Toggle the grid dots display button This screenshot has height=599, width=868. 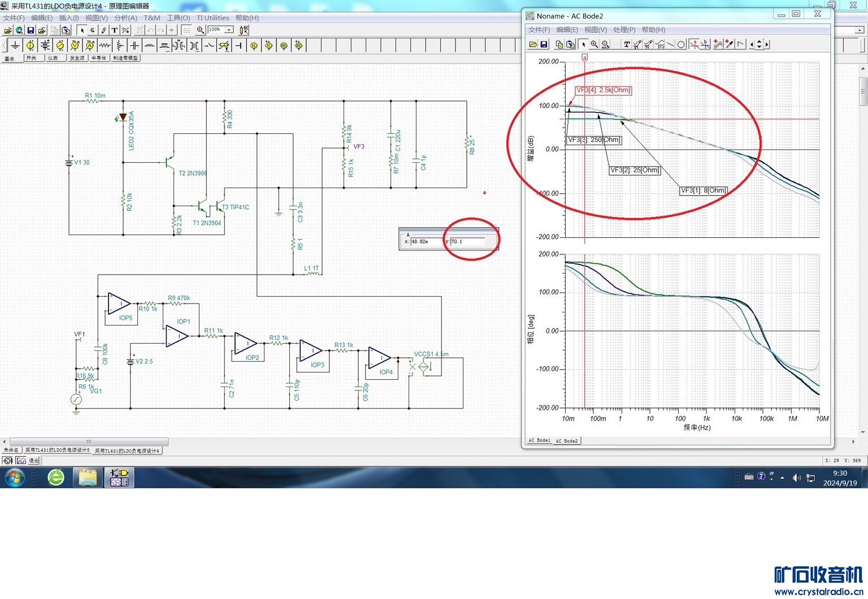[186, 31]
